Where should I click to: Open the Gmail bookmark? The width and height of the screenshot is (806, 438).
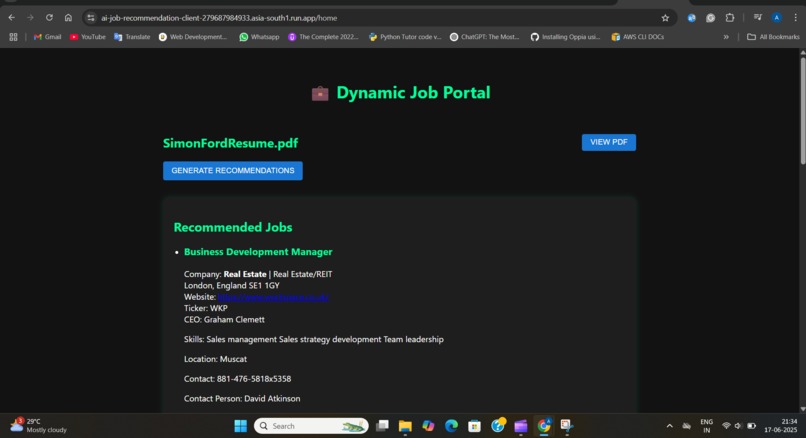click(x=47, y=37)
